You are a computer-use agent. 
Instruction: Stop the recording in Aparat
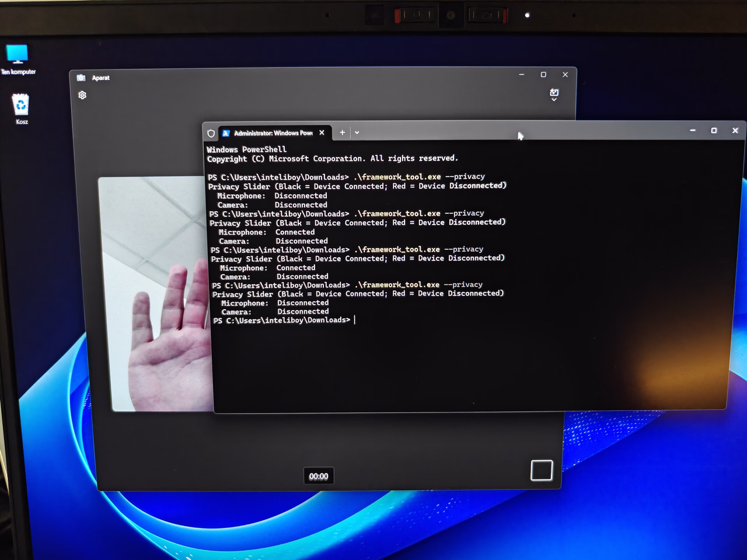(x=542, y=470)
